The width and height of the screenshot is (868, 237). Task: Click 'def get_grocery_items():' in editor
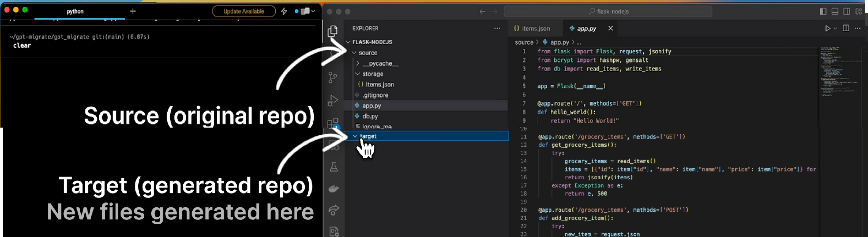click(x=577, y=145)
